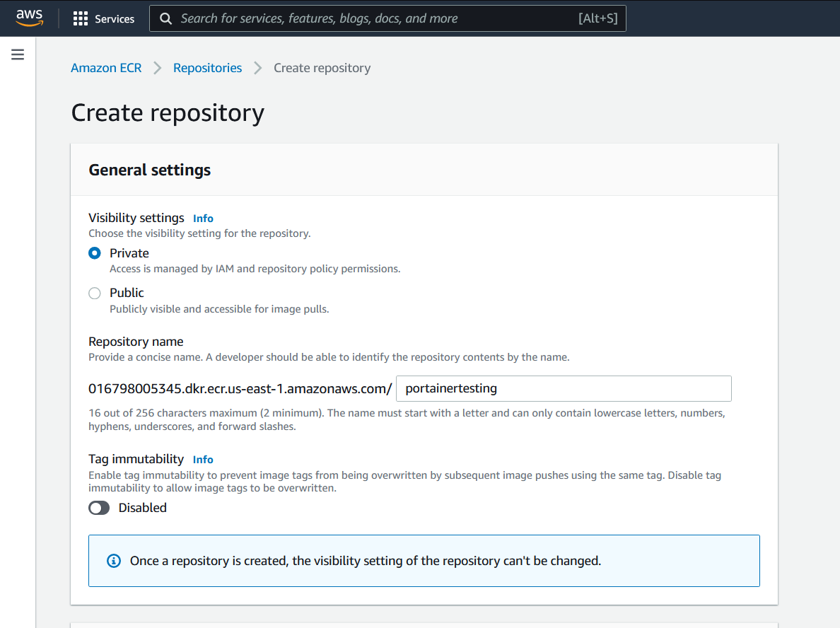Click the visibility can't be changed notice text
840x628 pixels.
coord(366,561)
